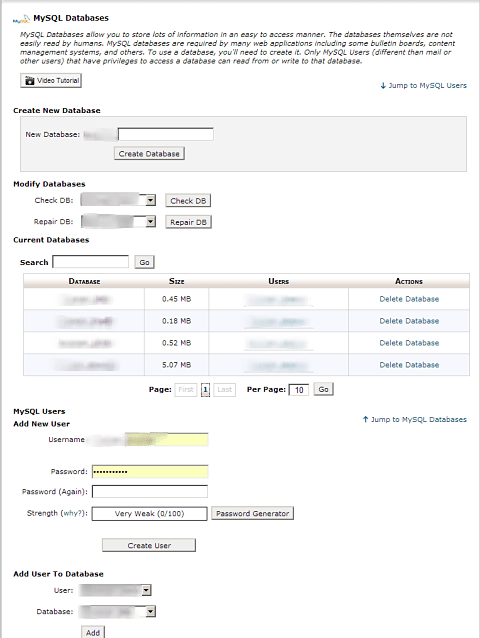Focus the New Database name field
The height and width of the screenshot is (638, 480).
click(x=166, y=134)
